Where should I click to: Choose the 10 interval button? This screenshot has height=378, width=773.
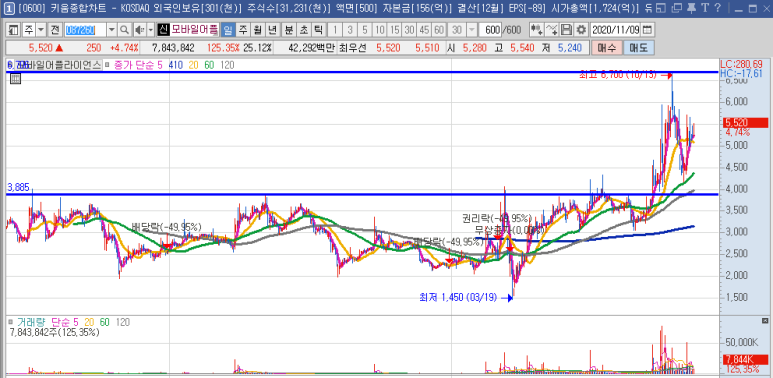pos(379,30)
